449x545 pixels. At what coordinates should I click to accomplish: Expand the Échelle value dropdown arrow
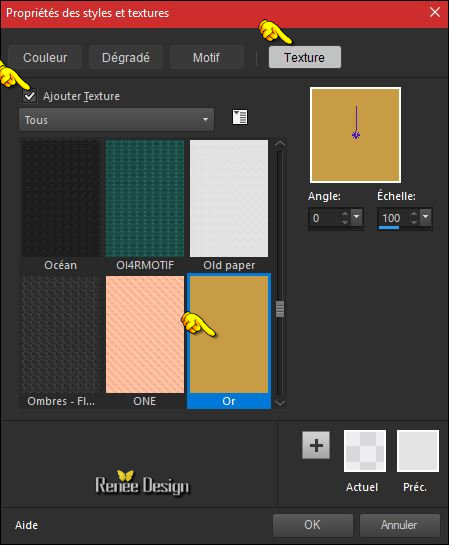[425, 218]
